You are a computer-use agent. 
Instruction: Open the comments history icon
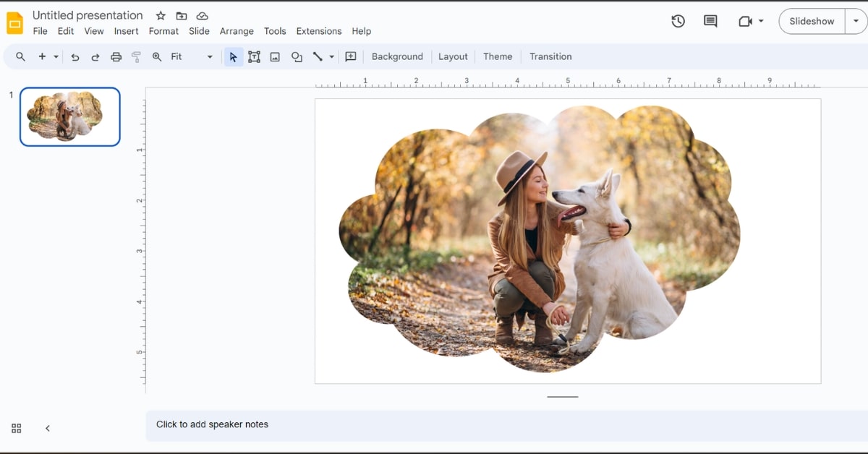point(710,21)
